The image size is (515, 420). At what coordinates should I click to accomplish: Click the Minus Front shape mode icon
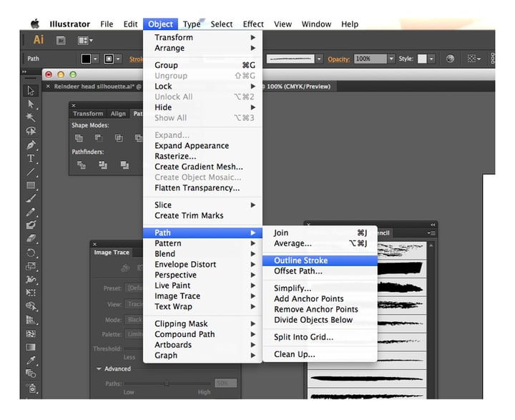[x=99, y=138]
